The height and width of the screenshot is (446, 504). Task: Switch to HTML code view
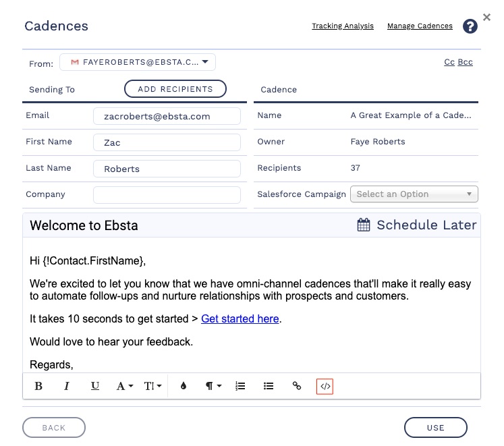325,386
